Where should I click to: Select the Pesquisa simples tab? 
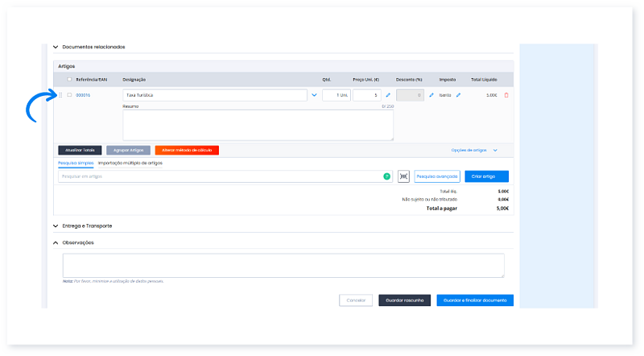point(76,163)
